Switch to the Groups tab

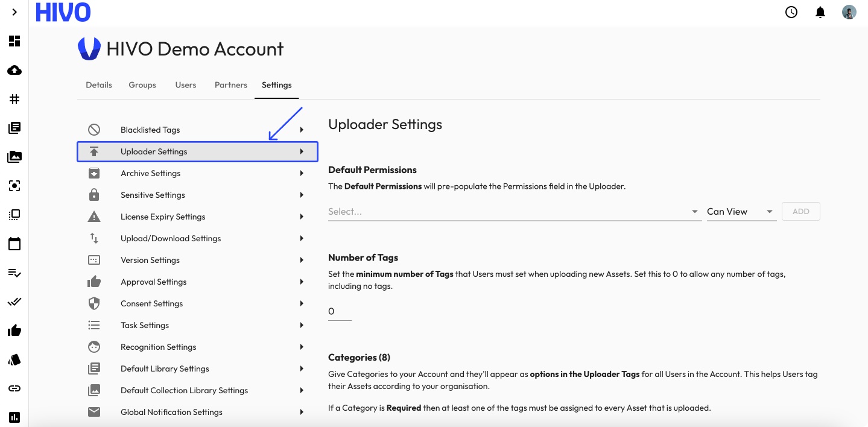(142, 85)
